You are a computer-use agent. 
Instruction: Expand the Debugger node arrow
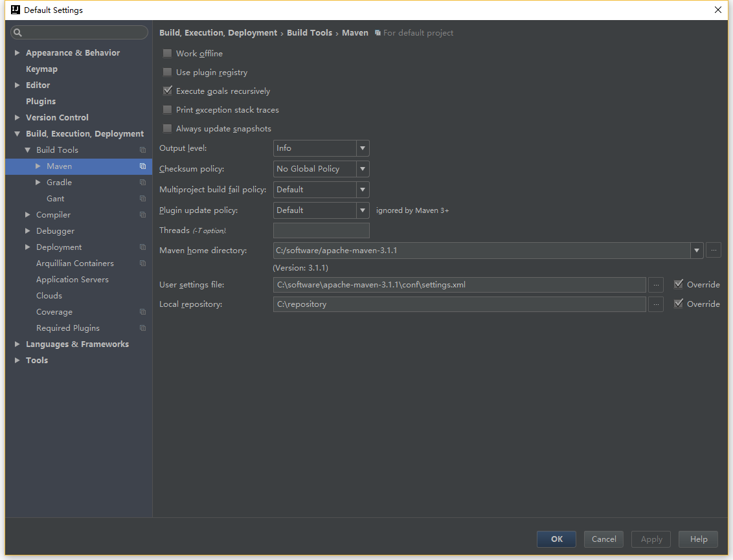tap(28, 231)
